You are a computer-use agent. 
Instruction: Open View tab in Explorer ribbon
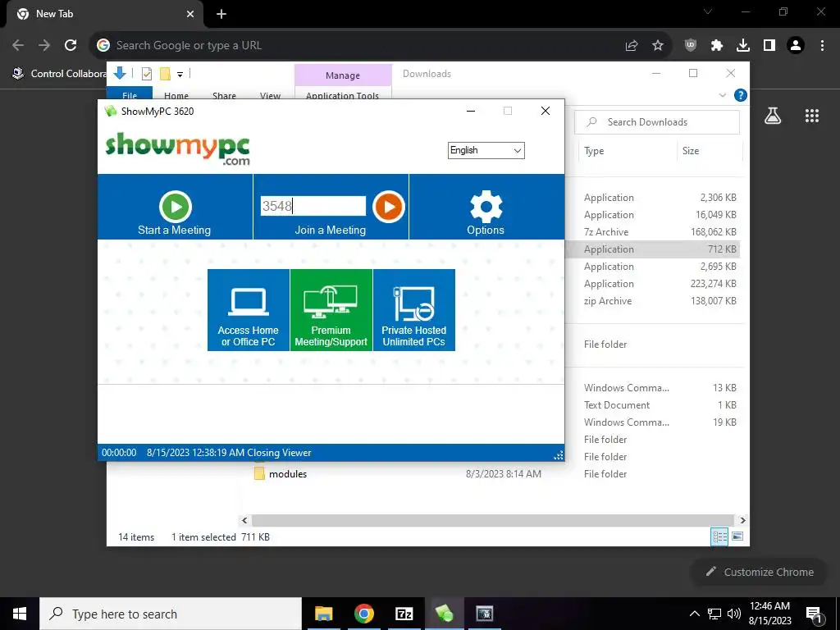coord(270,96)
